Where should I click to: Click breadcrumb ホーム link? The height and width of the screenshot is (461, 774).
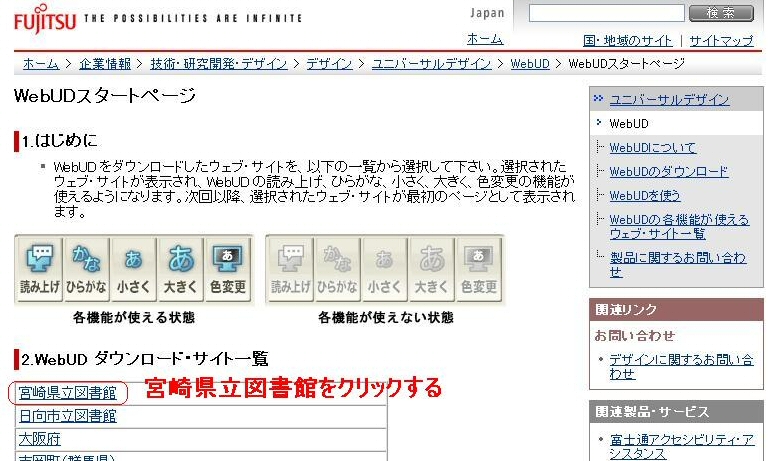coord(41,64)
